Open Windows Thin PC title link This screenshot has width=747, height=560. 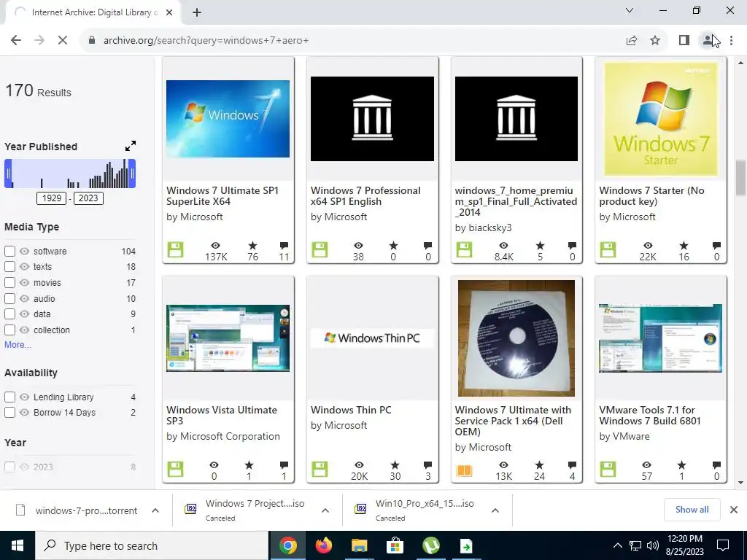tap(351, 410)
